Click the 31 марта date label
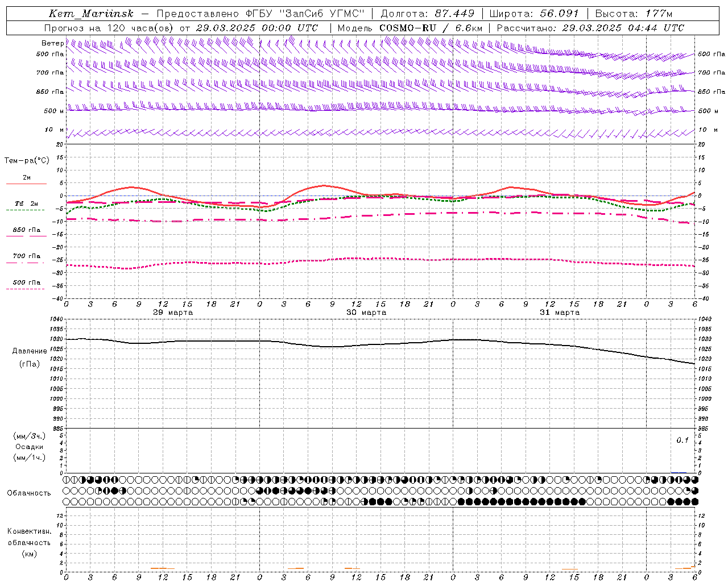 [x=560, y=313]
